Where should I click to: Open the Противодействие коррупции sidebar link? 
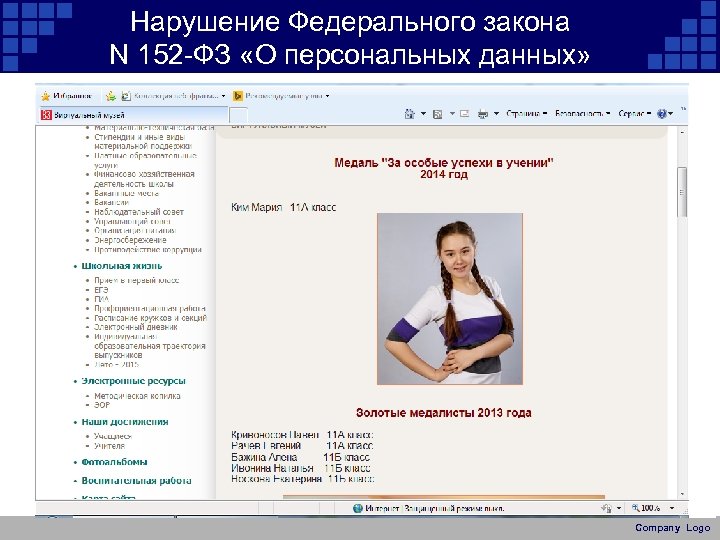(148, 250)
